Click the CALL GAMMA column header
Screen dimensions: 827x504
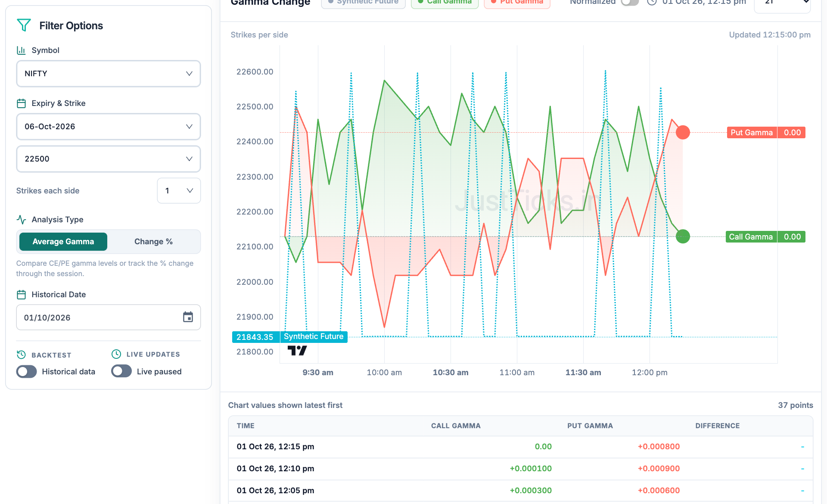coord(456,426)
